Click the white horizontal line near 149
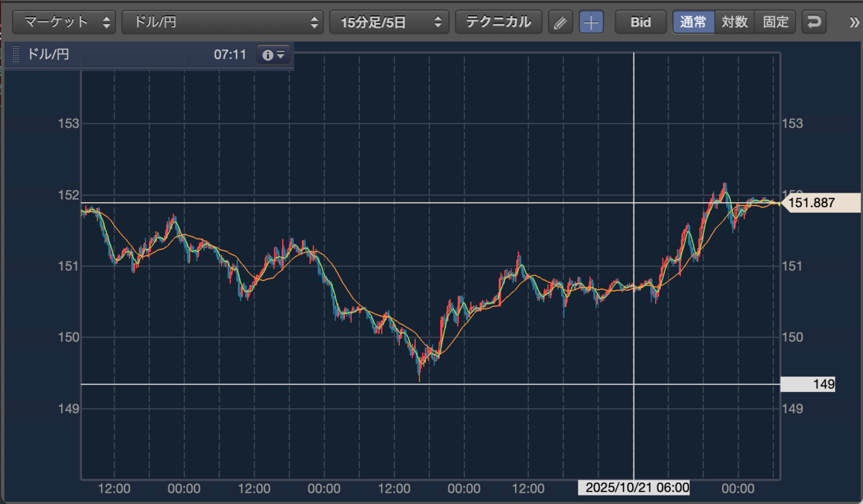Viewport: 863px width, 504px height. (430, 385)
